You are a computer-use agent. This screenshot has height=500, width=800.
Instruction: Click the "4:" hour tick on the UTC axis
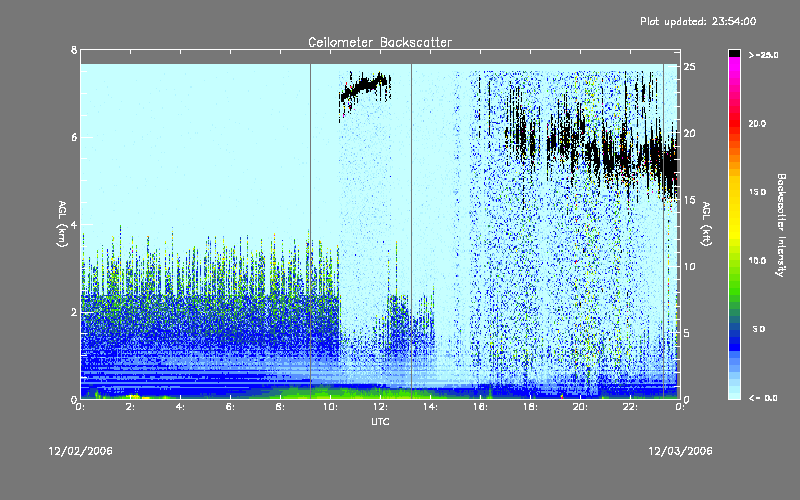(x=181, y=407)
